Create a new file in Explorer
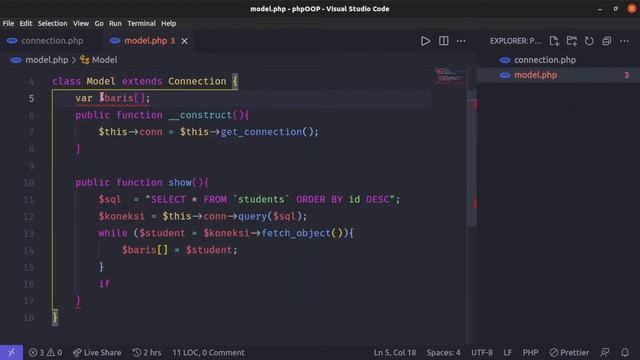 click(x=554, y=41)
